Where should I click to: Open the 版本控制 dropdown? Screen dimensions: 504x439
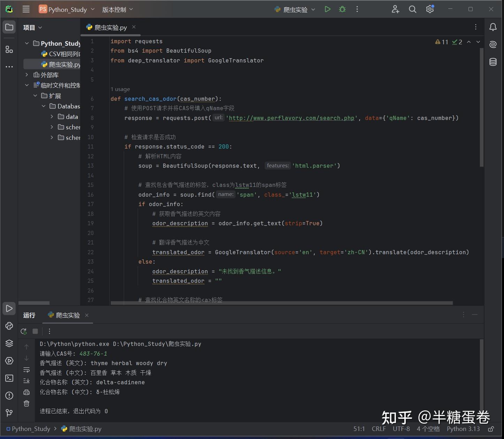[x=117, y=9]
